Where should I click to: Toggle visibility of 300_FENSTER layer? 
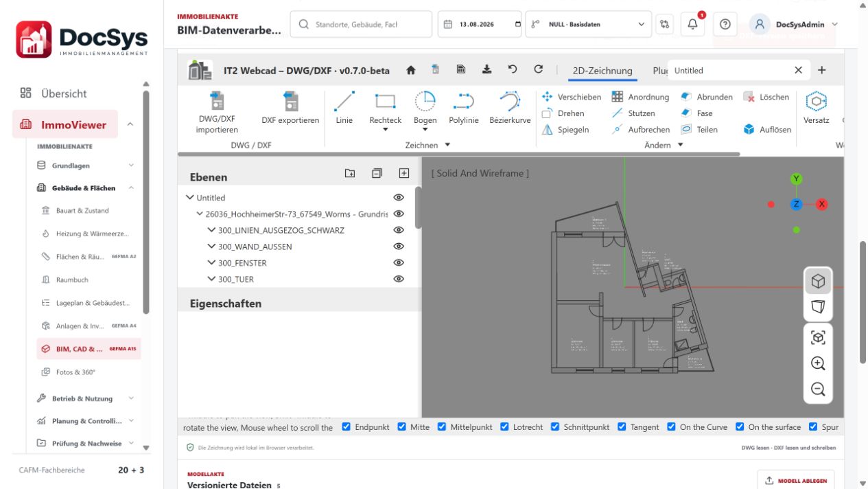399,263
